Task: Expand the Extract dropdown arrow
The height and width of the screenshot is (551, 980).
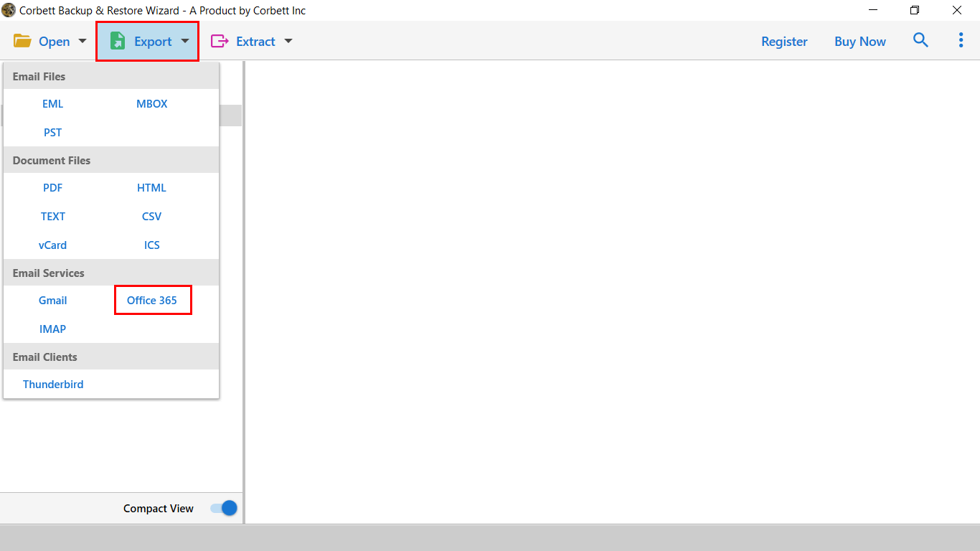Action: tap(288, 41)
